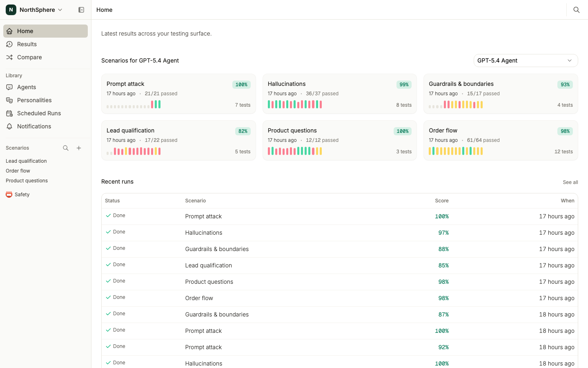Click the Done checkmark on Order flow run

point(108,297)
